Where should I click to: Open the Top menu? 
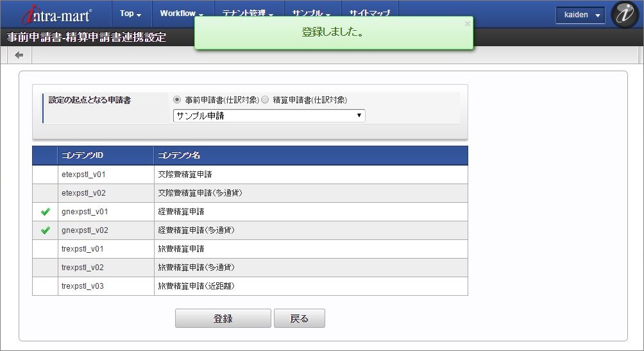coord(131,13)
